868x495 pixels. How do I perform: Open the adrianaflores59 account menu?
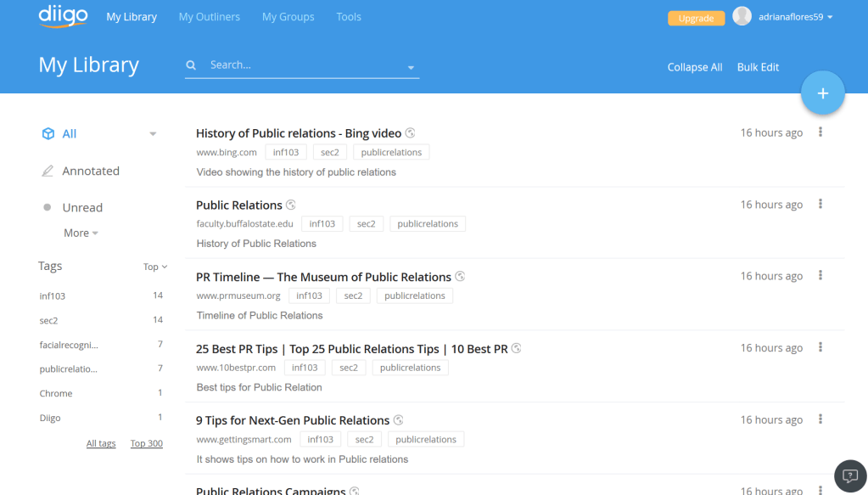795,17
